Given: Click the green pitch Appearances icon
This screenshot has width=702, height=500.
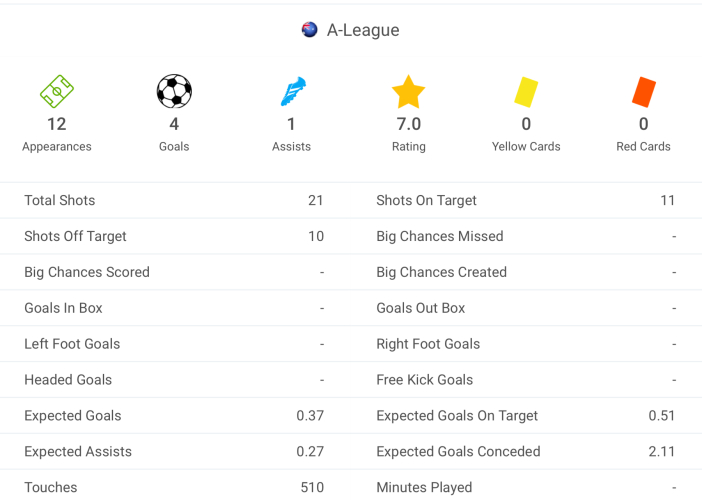Looking at the screenshot, I should click(57, 92).
